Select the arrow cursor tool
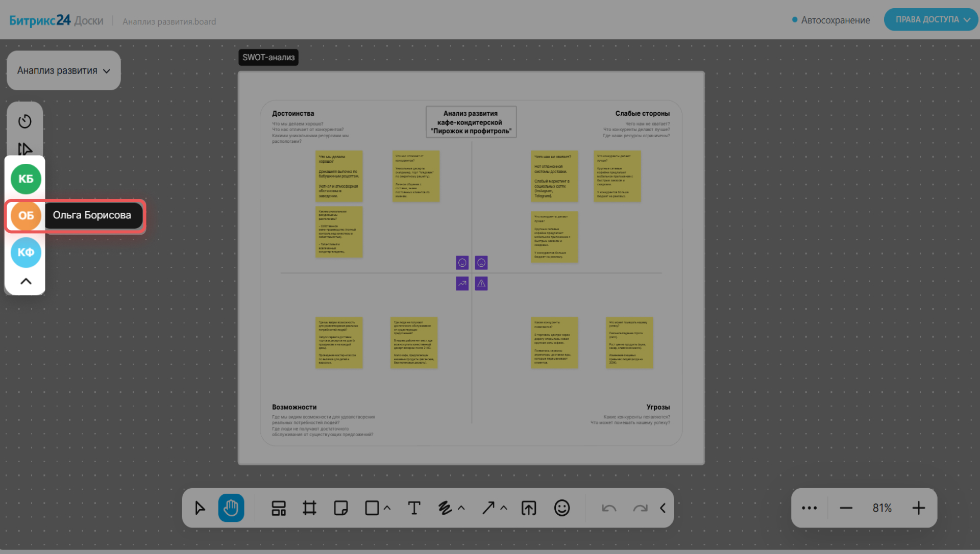 (200, 508)
